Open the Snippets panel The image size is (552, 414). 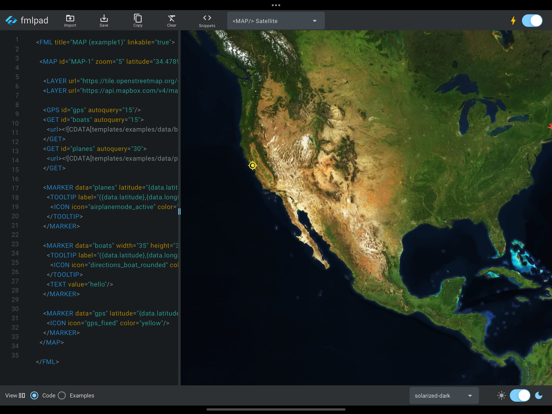207,20
